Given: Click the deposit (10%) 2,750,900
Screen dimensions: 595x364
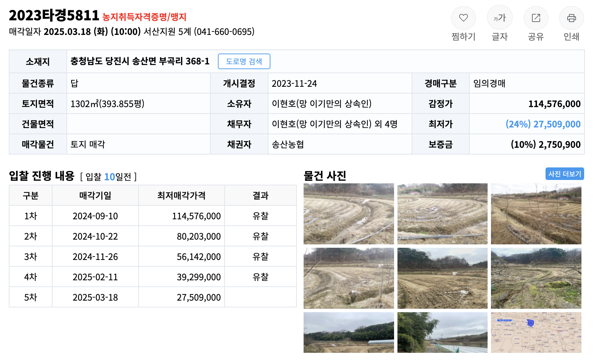Looking at the screenshot, I should tap(546, 144).
